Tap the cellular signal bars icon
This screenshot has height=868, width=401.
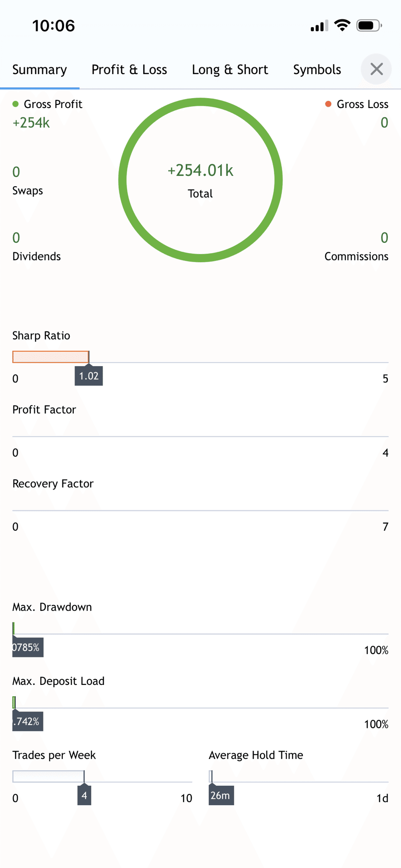click(x=319, y=26)
